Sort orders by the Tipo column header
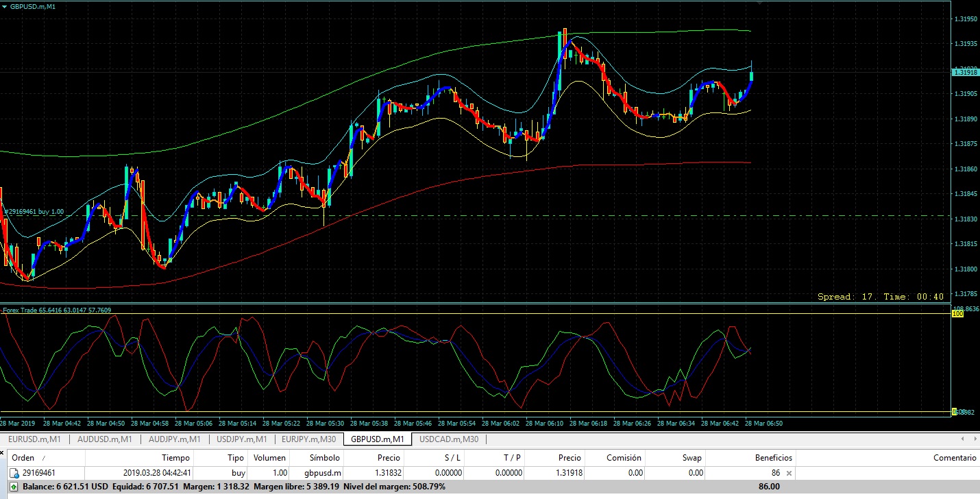The width and height of the screenshot is (980, 499). click(x=221, y=458)
